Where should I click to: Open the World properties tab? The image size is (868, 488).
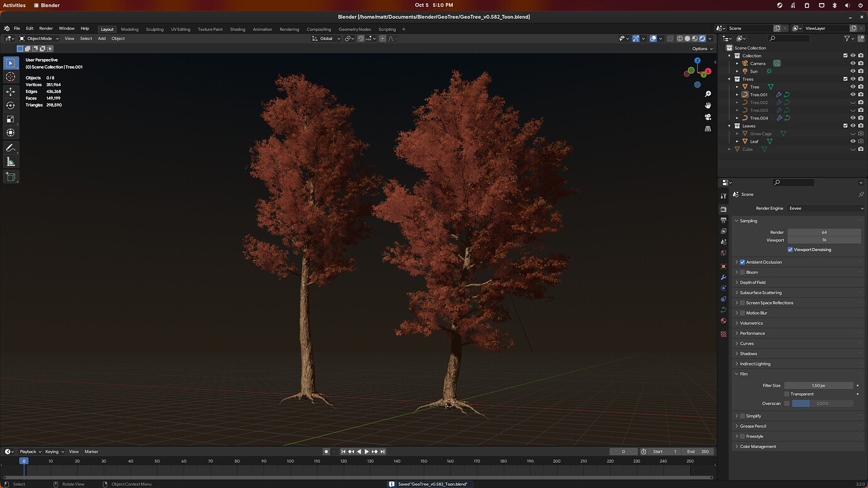pos(723,253)
